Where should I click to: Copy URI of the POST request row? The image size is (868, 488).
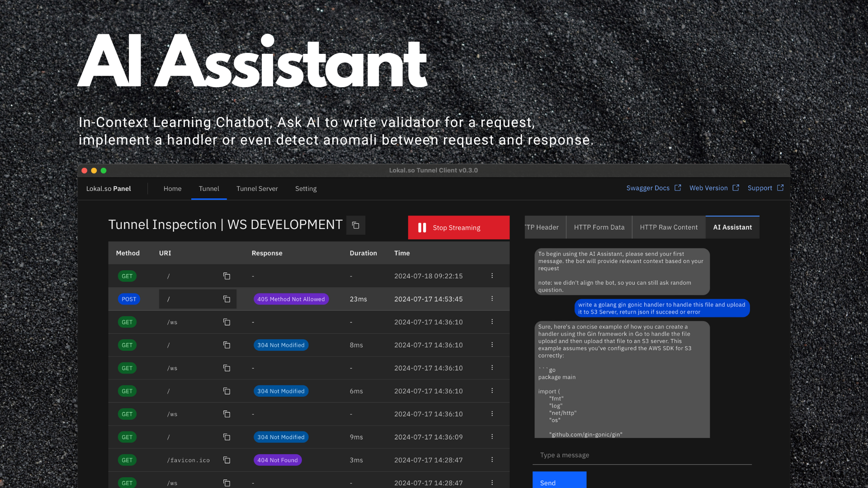click(226, 299)
